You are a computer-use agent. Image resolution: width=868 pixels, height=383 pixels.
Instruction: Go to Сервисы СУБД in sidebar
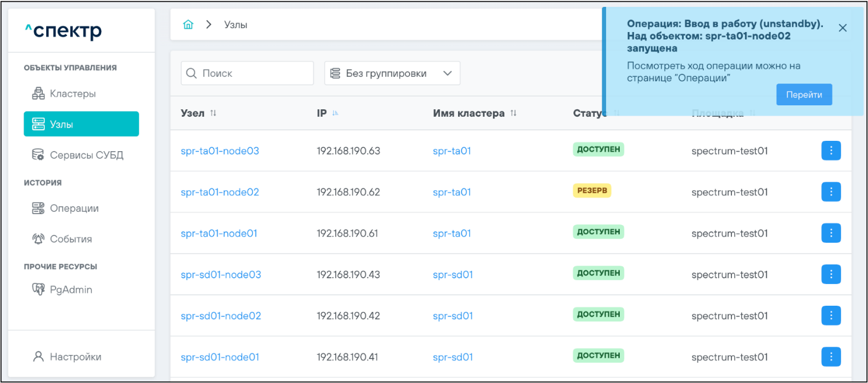[86, 155]
